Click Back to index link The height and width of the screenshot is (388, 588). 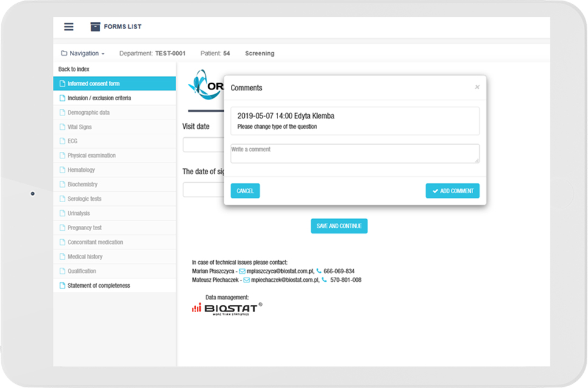74,69
